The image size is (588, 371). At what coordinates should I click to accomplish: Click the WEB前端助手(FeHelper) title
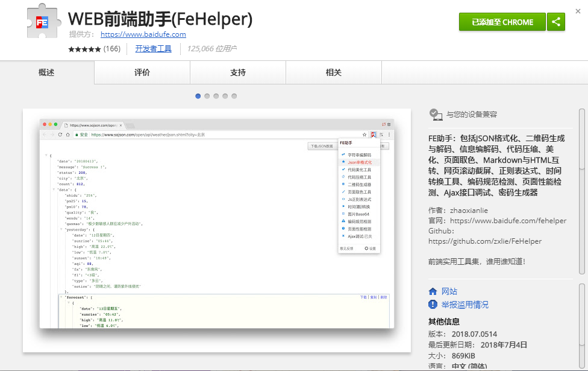pos(160,19)
